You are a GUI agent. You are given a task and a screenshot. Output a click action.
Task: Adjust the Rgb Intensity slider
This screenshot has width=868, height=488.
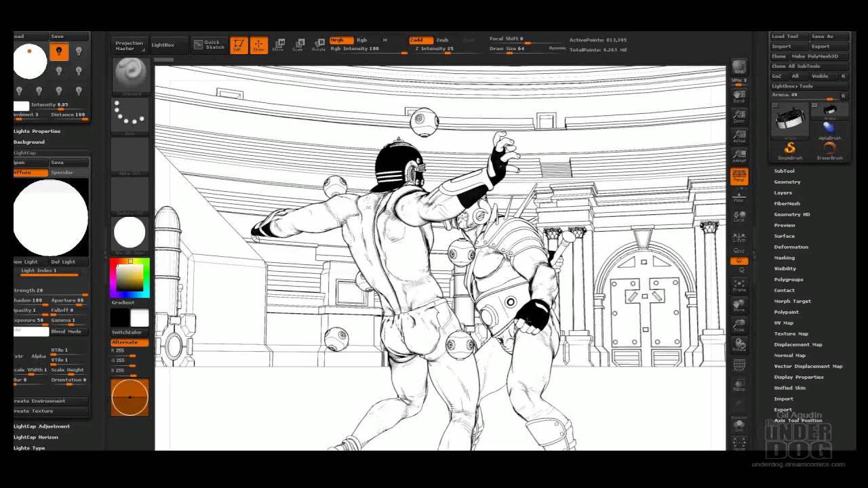(368, 49)
